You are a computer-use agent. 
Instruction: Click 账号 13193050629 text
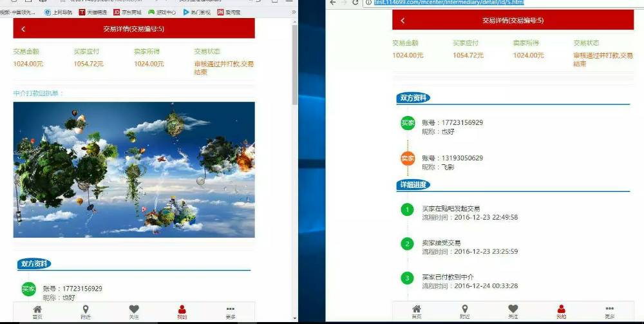(452, 158)
